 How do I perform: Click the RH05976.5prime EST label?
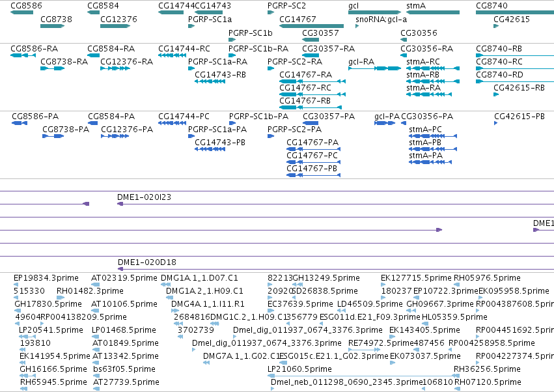pos(487,278)
